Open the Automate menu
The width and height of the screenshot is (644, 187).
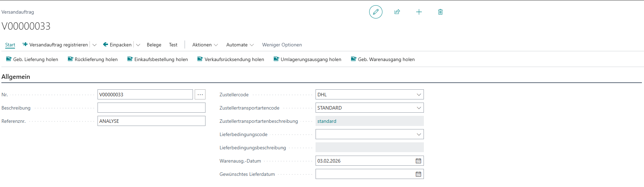click(x=240, y=45)
